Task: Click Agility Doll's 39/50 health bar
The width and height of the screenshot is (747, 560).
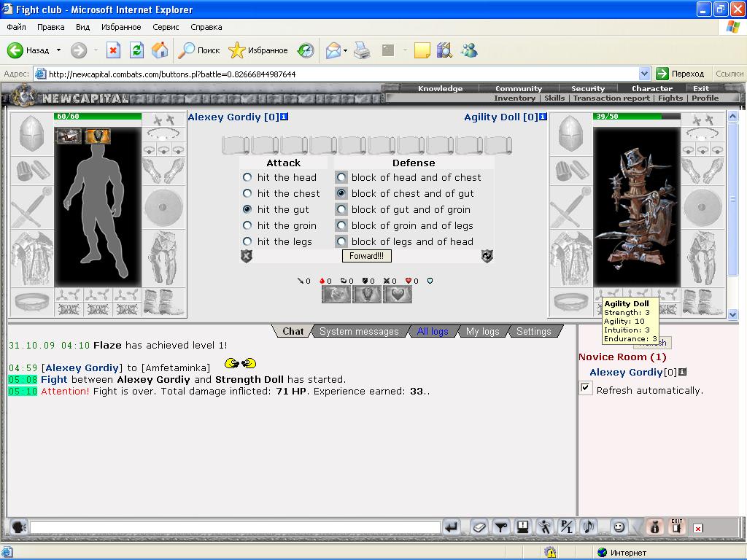Action: (x=636, y=116)
